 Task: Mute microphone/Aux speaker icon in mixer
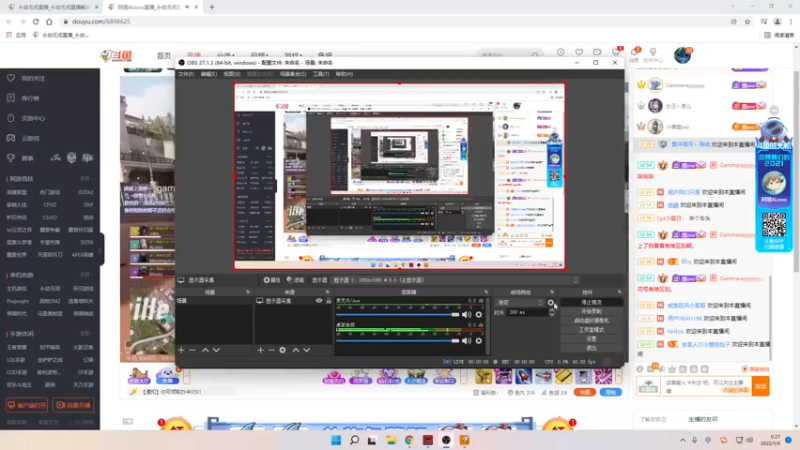[466, 315]
